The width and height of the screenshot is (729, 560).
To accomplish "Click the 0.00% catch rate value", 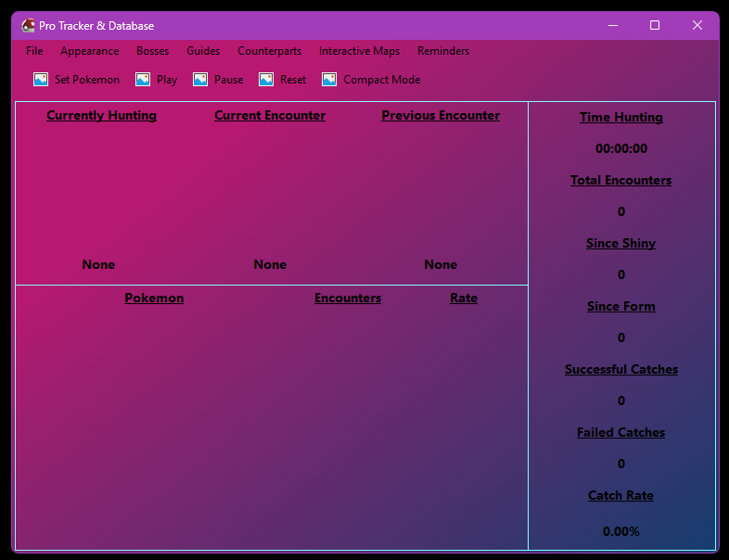I will click(x=621, y=531).
